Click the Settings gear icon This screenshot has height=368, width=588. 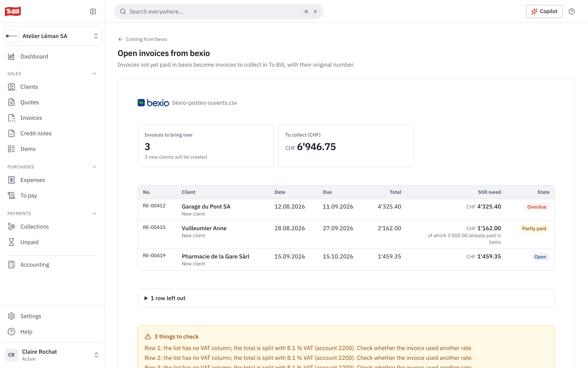pos(11,316)
